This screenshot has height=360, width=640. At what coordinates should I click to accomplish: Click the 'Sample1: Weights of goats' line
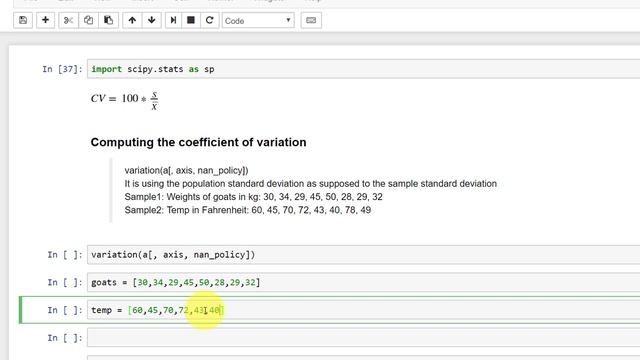click(x=253, y=197)
